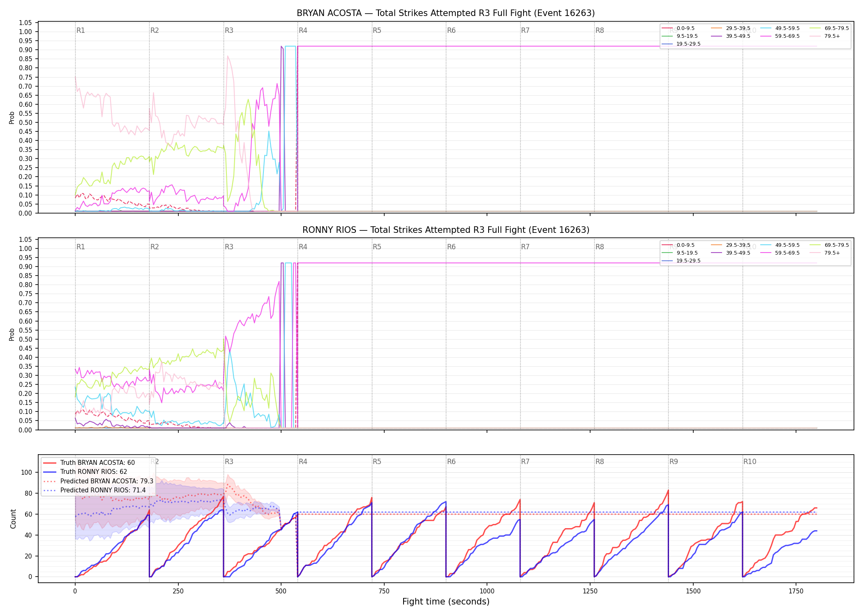Click the 19.5-29.5 legend entry in Rios chart

(681, 261)
